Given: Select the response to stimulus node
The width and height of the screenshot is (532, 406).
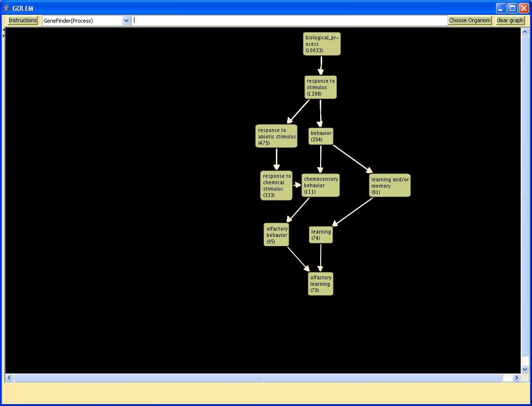Looking at the screenshot, I should click(x=321, y=87).
